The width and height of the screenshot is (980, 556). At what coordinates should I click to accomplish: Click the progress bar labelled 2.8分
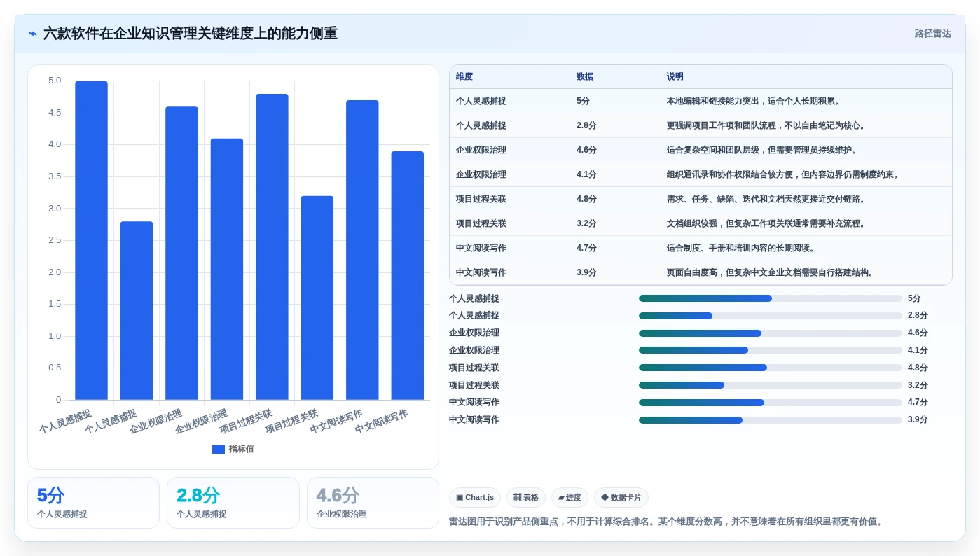pyautogui.click(x=771, y=316)
